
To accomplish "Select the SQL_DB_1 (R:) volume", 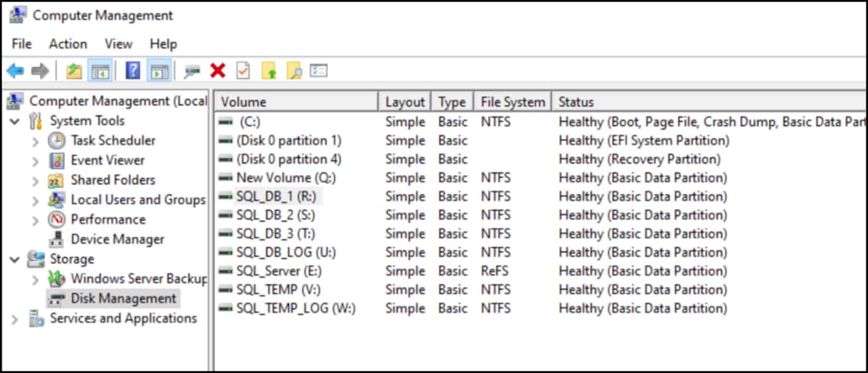I will 541,196.
